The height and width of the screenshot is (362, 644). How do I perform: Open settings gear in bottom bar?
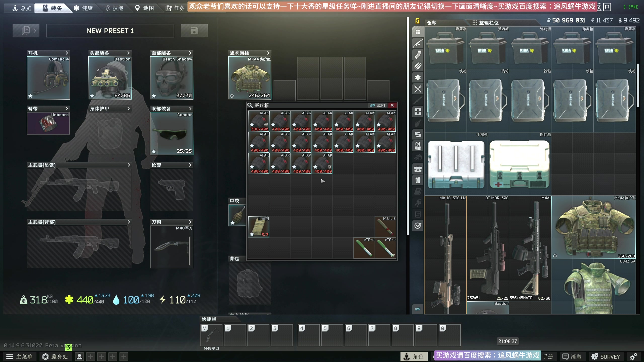(x=633, y=356)
